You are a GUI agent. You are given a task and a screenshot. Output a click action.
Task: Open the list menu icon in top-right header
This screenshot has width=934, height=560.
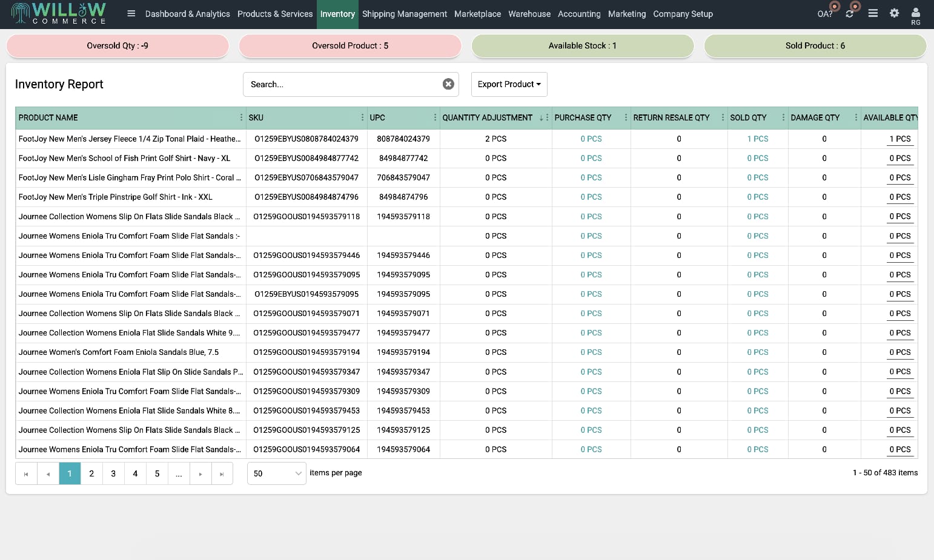(x=873, y=13)
